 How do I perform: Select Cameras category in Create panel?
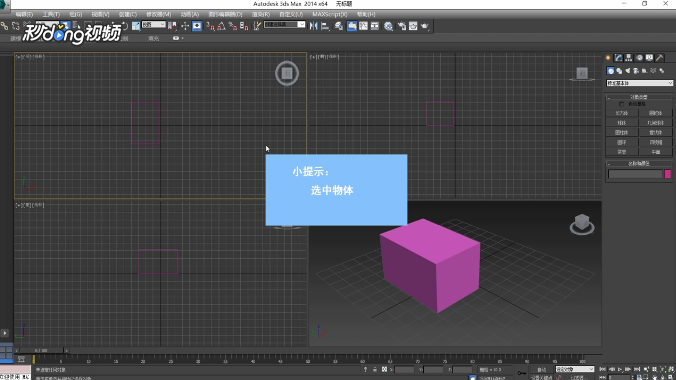[x=636, y=71]
